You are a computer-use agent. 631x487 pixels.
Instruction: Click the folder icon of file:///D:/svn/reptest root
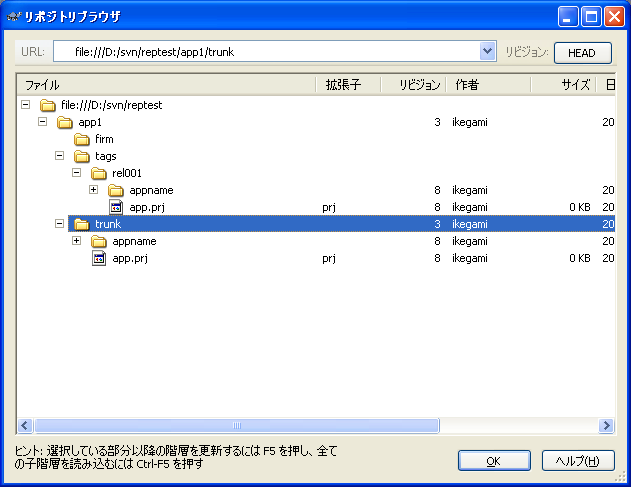pos(47,105)
